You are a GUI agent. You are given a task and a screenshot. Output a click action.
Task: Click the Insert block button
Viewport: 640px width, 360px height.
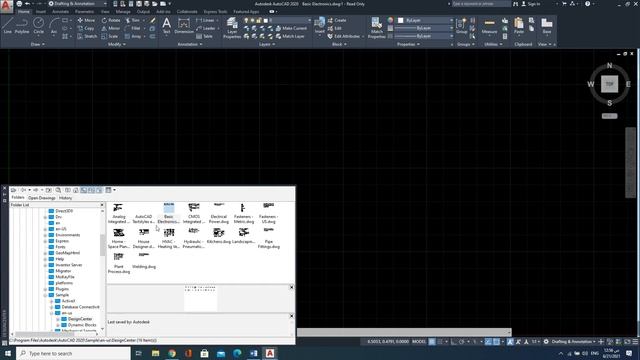tap(320, 26)
